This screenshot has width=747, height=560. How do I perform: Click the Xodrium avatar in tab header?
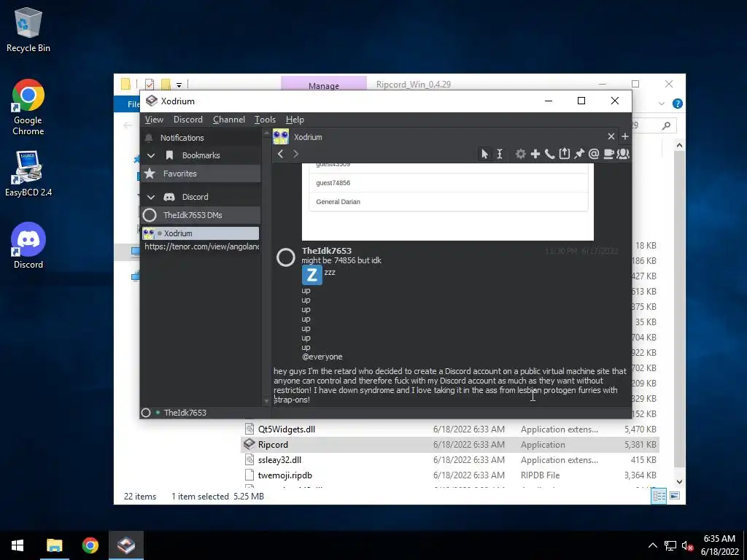coord(281,136)
